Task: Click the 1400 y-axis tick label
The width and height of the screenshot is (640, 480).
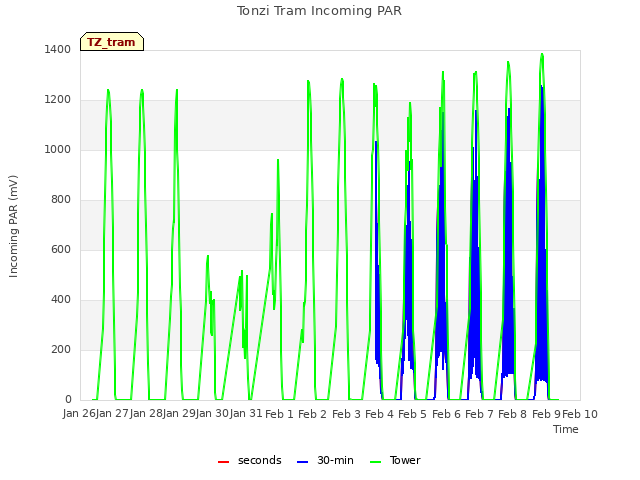Action: pyautogui.click(x=58, y=50)
